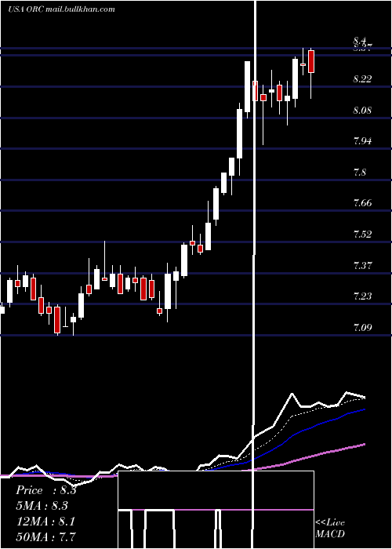
Task: Click the 7.37 price axis label
Action: pos(362,265)
